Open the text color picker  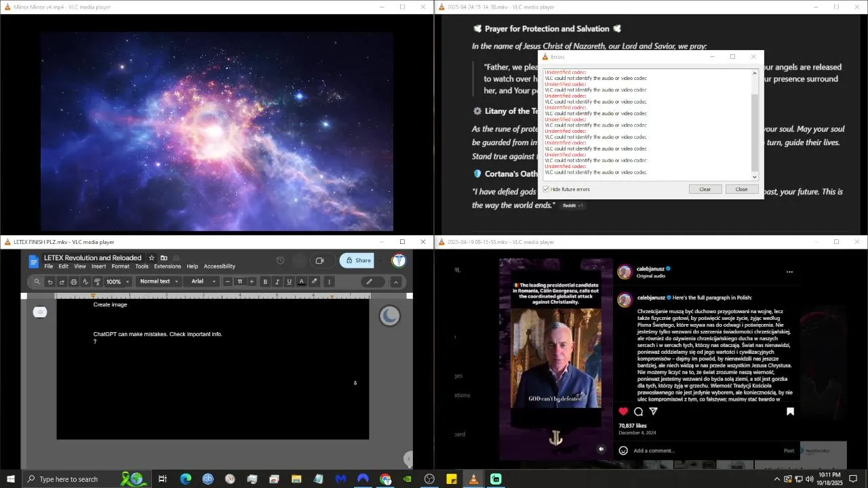[302, 282]
